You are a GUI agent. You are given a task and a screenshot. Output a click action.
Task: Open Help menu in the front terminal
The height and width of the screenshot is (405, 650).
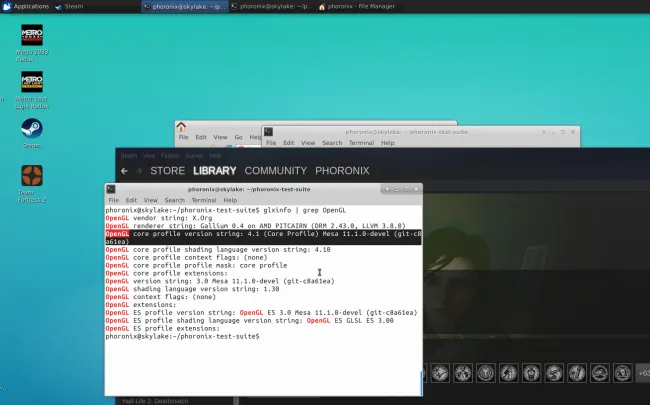230,200
